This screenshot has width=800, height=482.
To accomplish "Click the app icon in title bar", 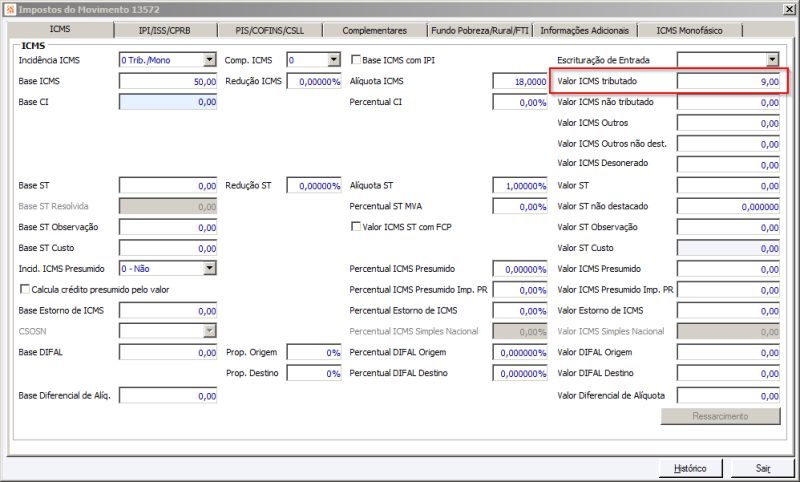I will (x=10, y=9).
